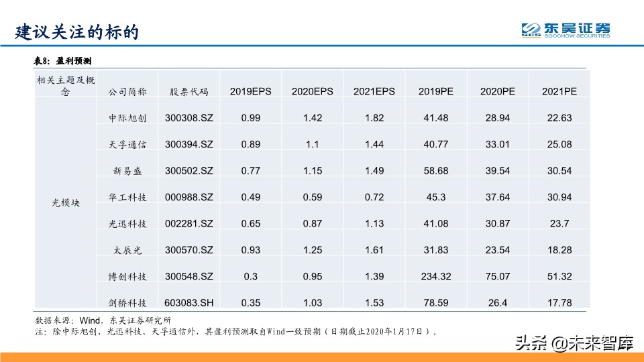
Task: Select the 2019EPS column header
Action: 251,91
